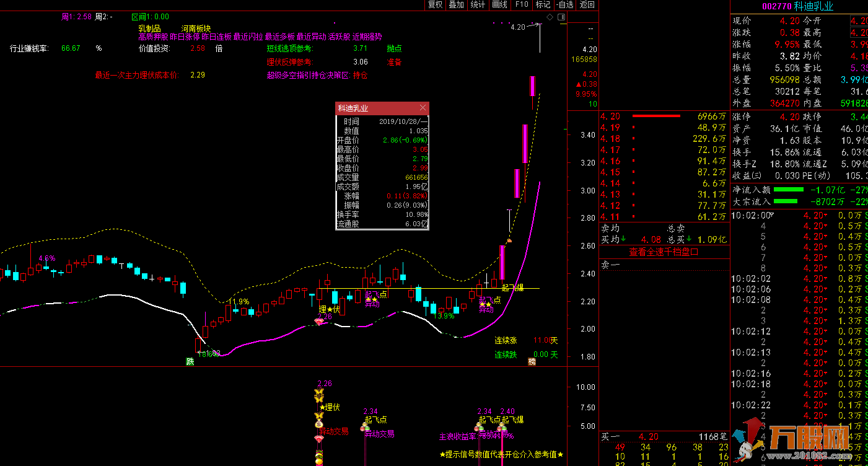The height and width of the screenshot is (466, 868).
Task: Click the topmost white candlestick at 4.20
Action: pos(540,38)
